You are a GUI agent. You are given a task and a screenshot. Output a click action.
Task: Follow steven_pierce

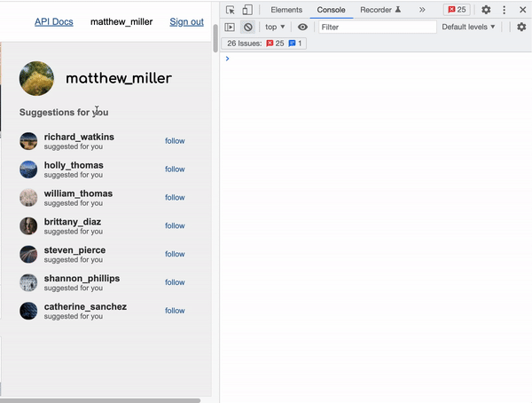(175, 254)
